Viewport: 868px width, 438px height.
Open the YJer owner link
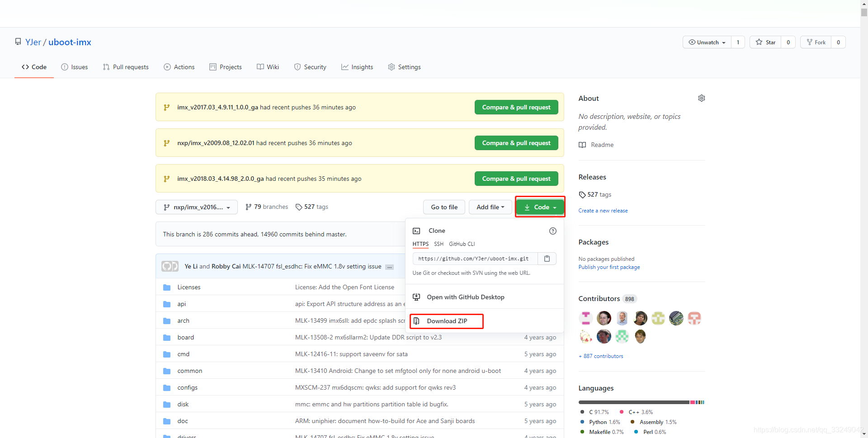[33, 42]
